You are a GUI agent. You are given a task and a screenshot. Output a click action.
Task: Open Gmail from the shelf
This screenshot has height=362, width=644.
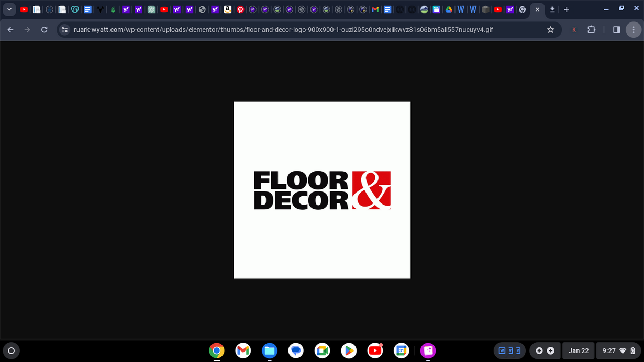(243, 350)
